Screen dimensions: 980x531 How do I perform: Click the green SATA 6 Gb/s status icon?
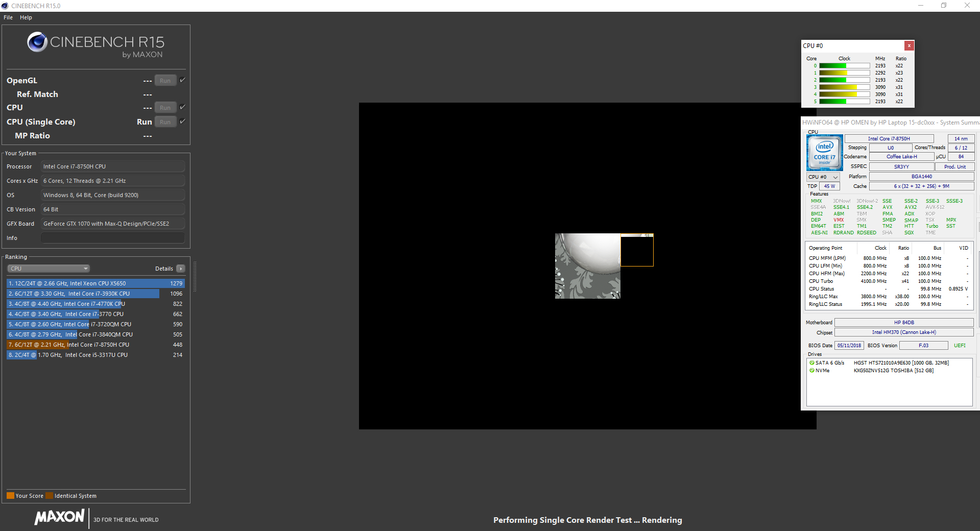tap(812, 363)
